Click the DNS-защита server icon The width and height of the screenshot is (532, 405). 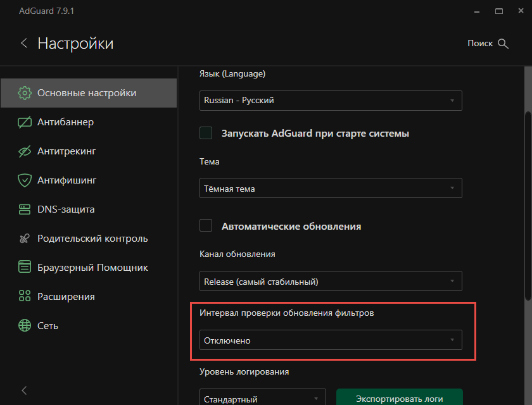pyautogui.click(x=25, y=209)
